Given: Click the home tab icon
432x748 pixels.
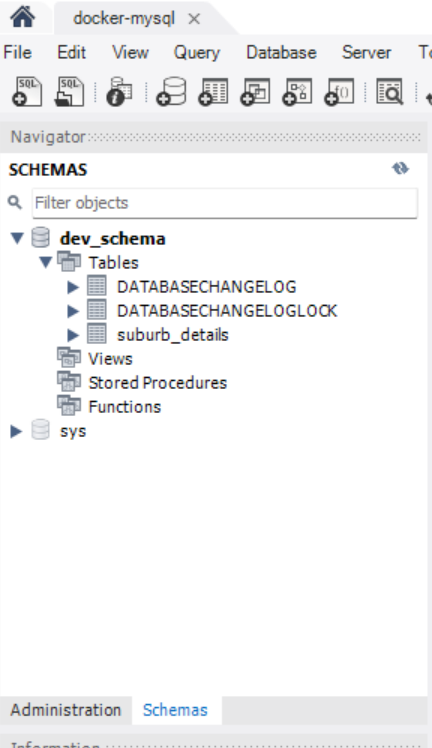Looking at the screenshot, I should coord(22,17).
